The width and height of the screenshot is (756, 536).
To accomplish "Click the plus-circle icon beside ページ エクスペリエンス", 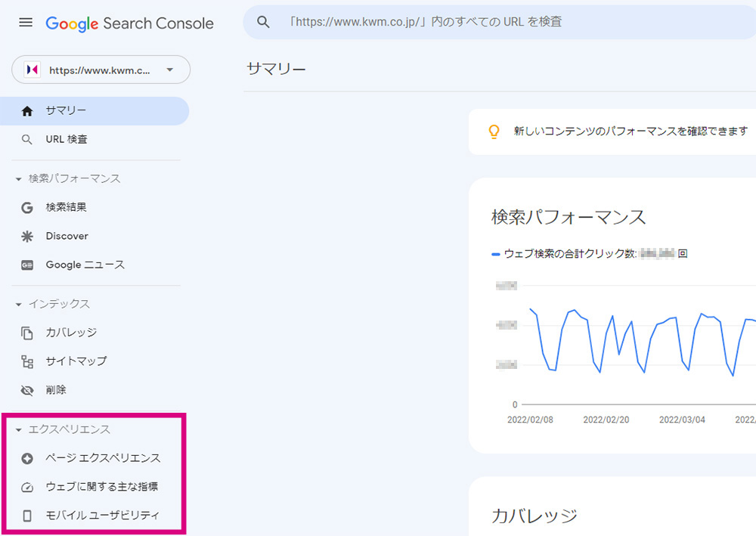I will coord(27,458).
